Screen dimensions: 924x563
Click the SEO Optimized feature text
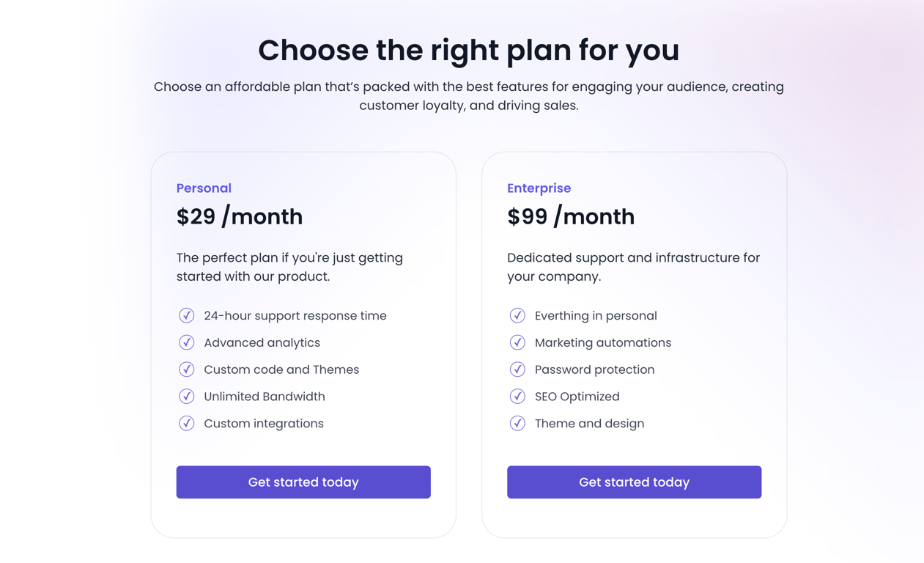click(x=577, y=397)
